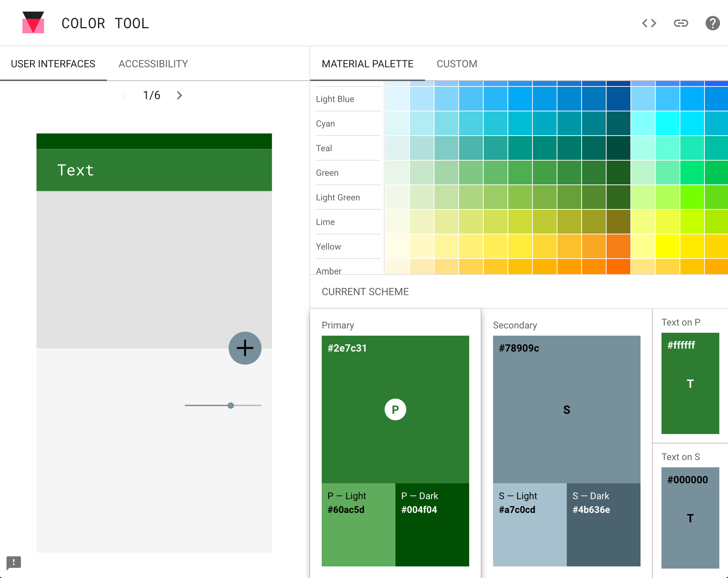Switch to the ACCESSIBILITY tab

pos(153,64)
